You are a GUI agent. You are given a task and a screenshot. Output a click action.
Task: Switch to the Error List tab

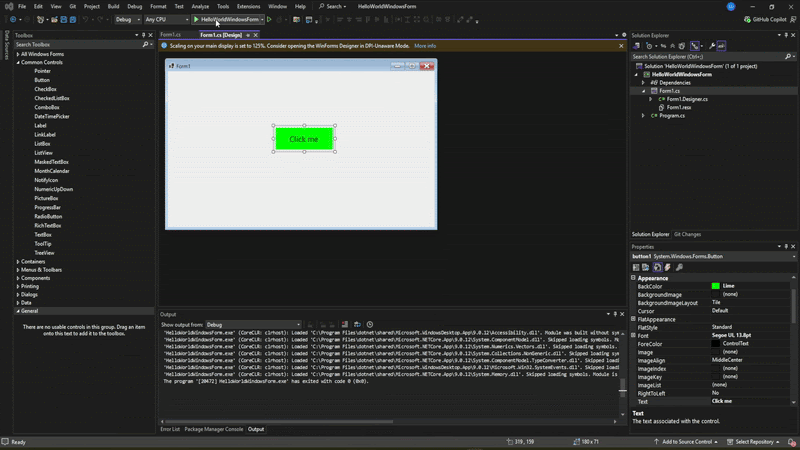170,429
